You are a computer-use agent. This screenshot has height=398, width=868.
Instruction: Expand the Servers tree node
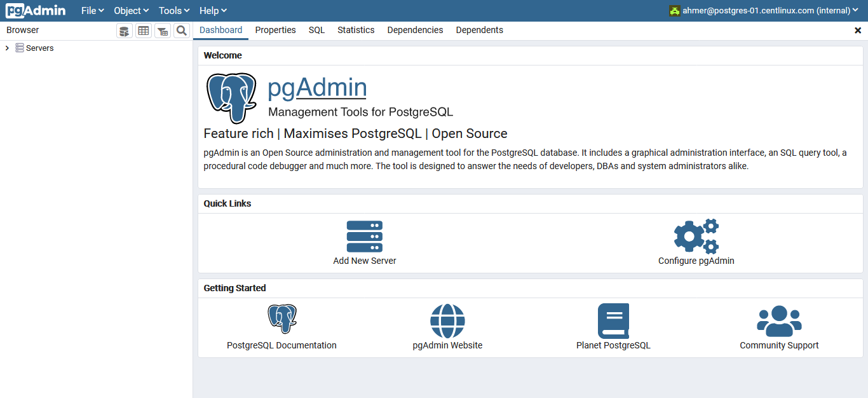click(x=6, y=47)
